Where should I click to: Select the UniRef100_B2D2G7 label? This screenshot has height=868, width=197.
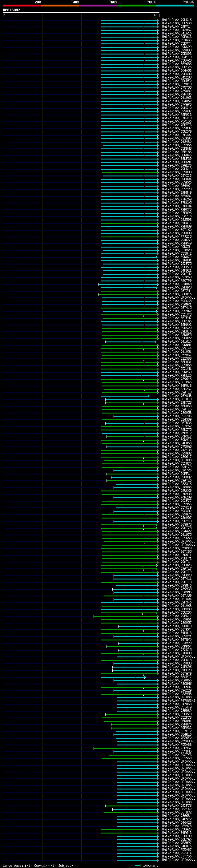176,389
